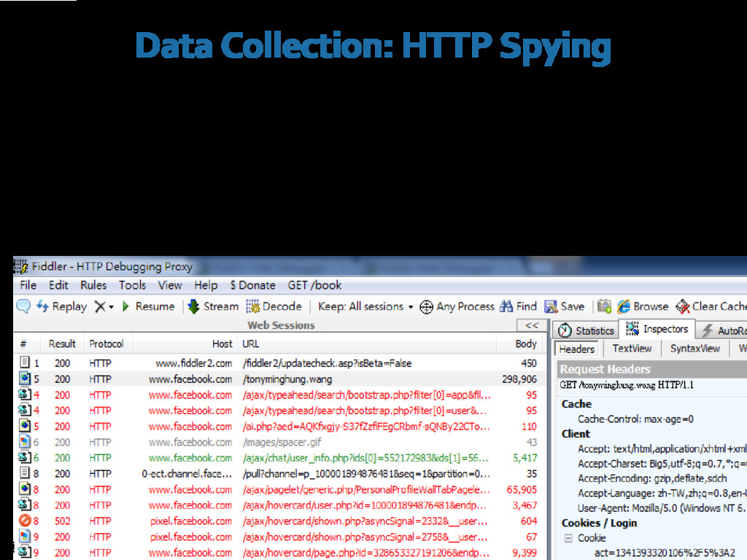Click the comment bubble toolbar icon
Viewport: 747px width, 560px height.
23,306
